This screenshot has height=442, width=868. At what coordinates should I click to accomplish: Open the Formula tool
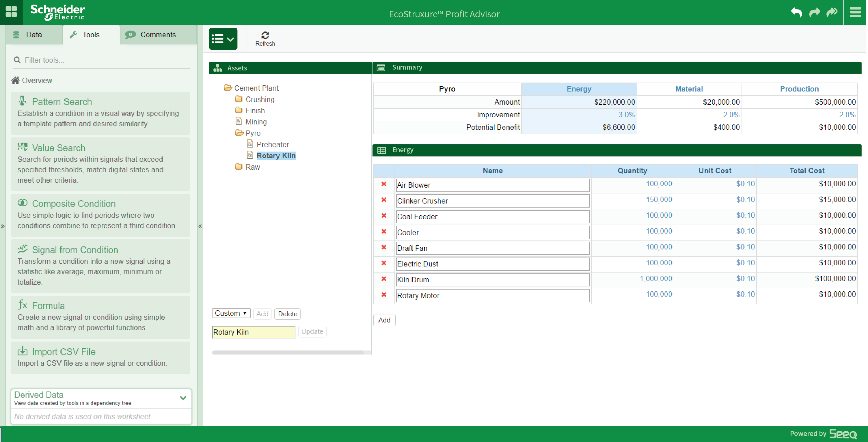[x=100, y=317]
